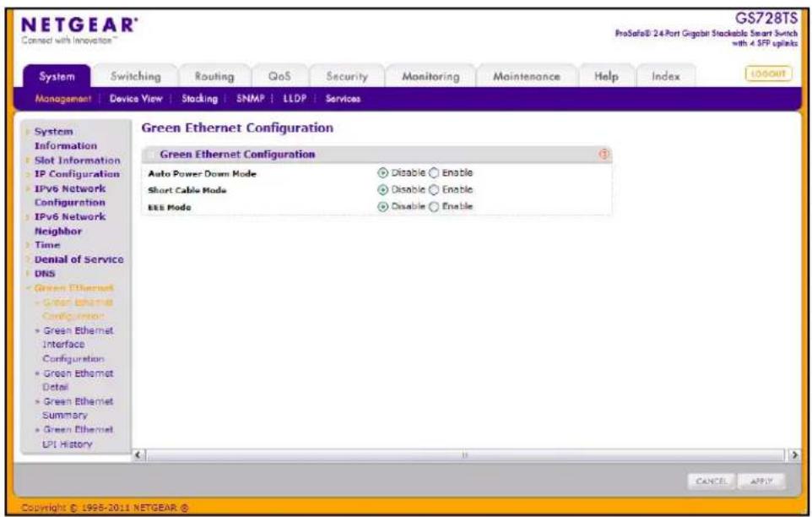The width and height of the screenshot is (812, 517).
Task: Open Green Ethernet Configuration sidebar link
Action: click(x=77, y=308)
